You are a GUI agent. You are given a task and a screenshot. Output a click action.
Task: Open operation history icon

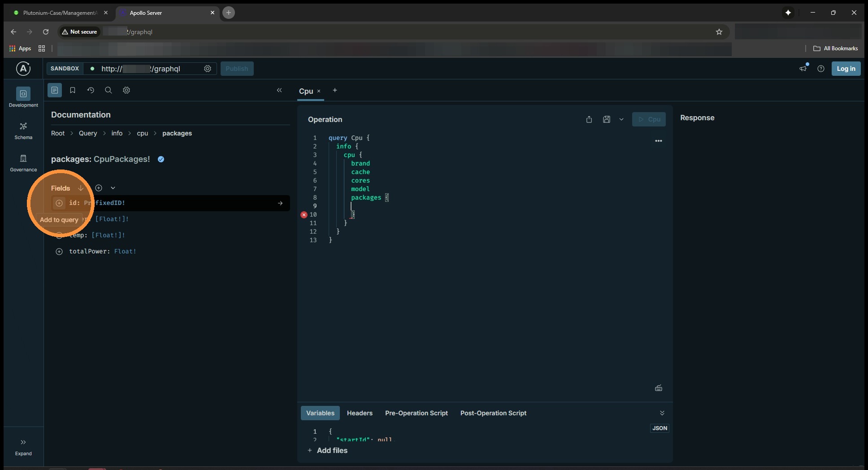pyautogui.click(x=91, y=90)
